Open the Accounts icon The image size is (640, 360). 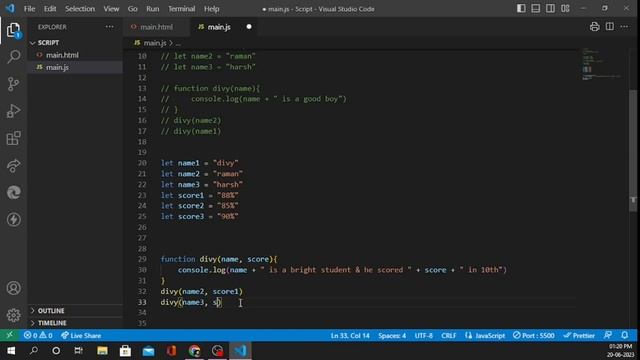pos(13,288)
